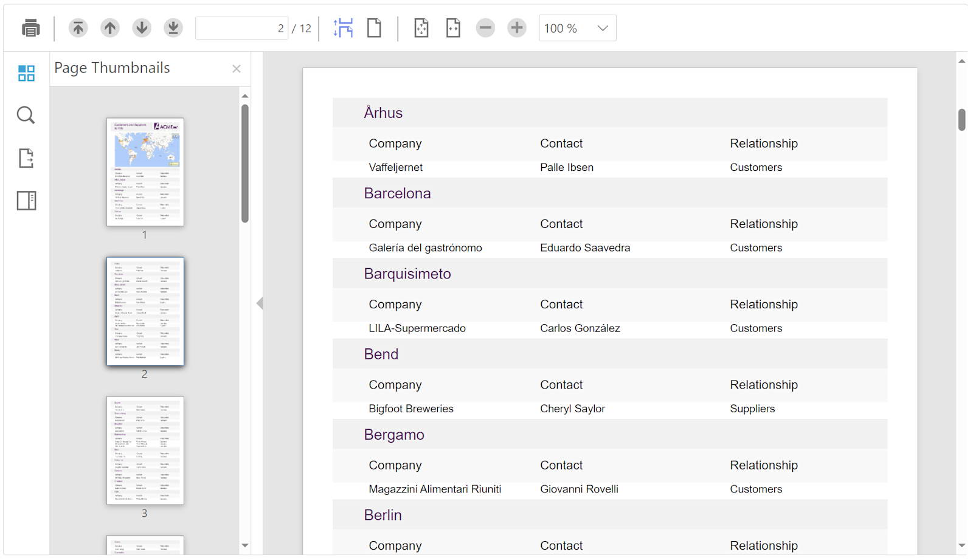
Task: Switch to continuous scroll mode
Action: point(344,28)
